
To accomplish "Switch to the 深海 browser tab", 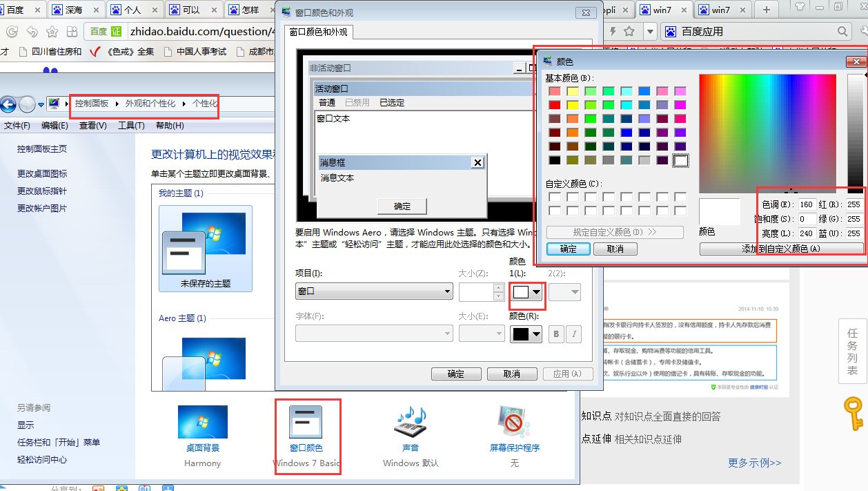I will (x=76, y=10).
